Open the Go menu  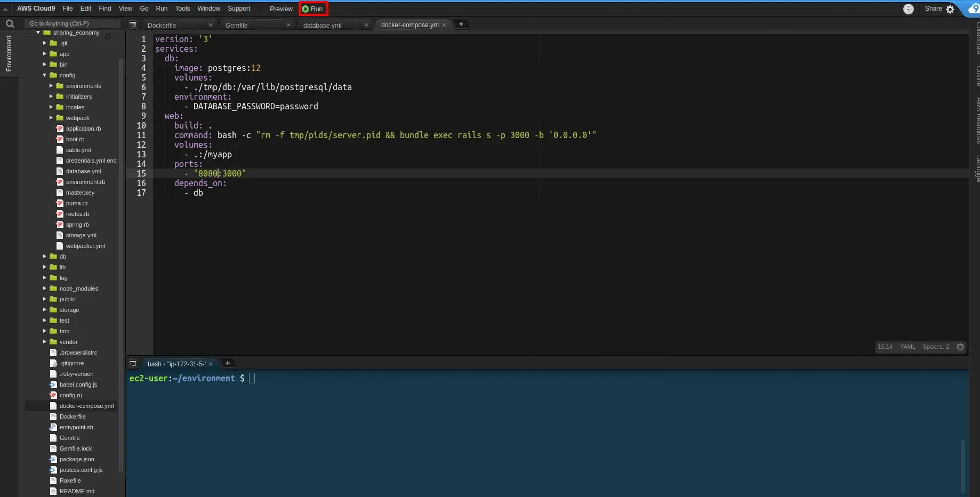tap(144, 9)
